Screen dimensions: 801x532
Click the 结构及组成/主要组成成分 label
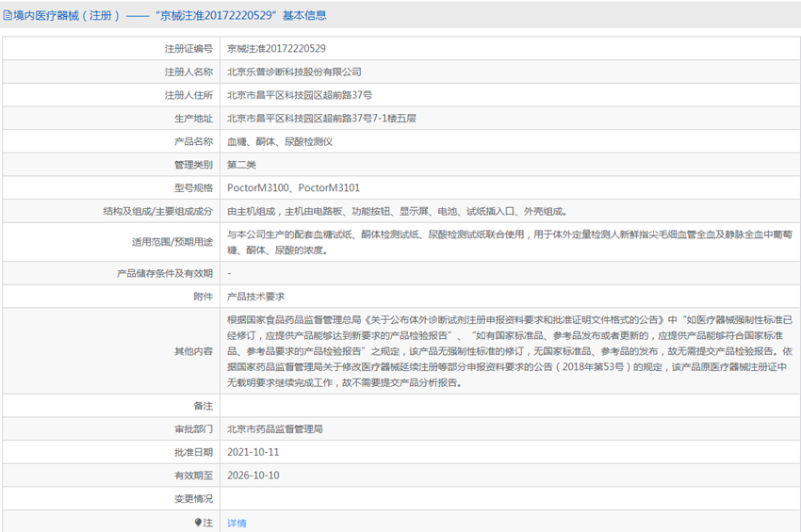point(158,211)
